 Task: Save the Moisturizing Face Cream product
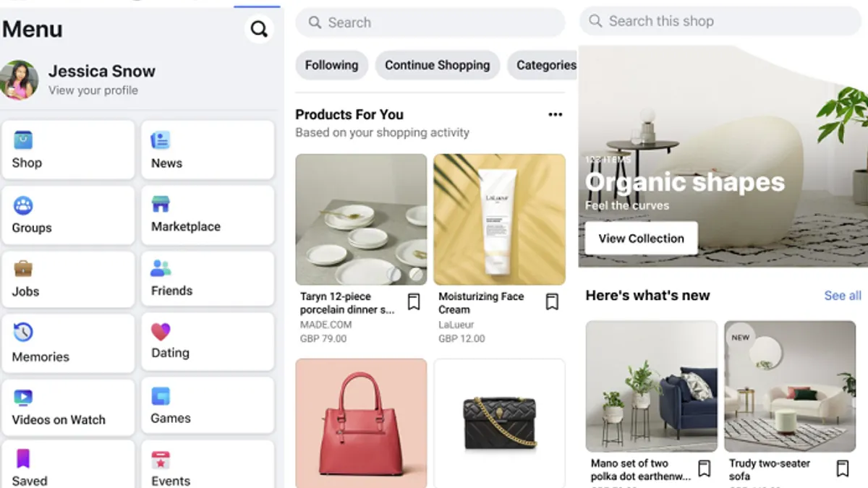(552, 301)
